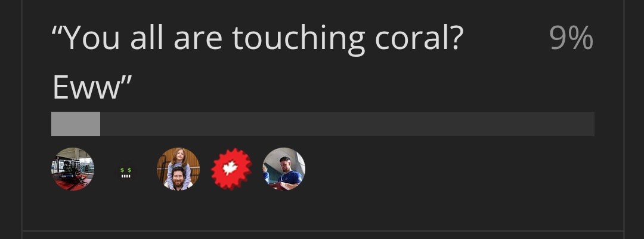Click the filled grey portion of vote bar
This screenshot has height=239, width=644.
(x=76, y=124)
